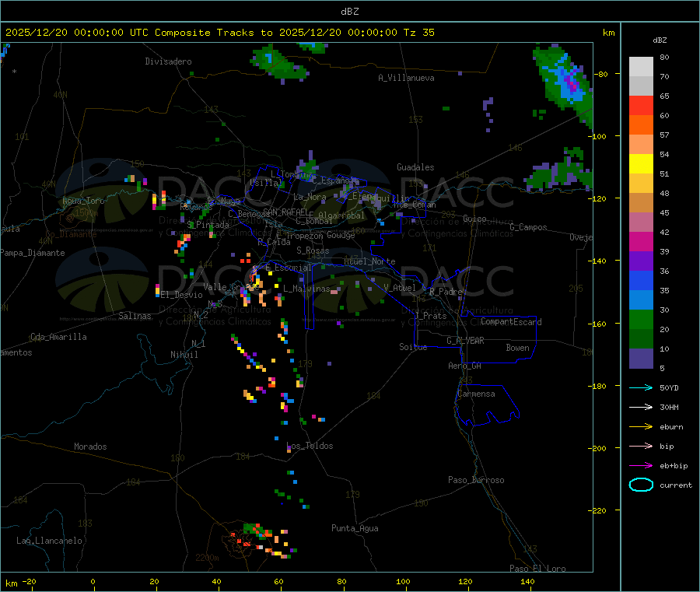Viewport: 700px width, 592px height.
Task: Click the 140 x-axis tick label
Action: tap(527, 581)
